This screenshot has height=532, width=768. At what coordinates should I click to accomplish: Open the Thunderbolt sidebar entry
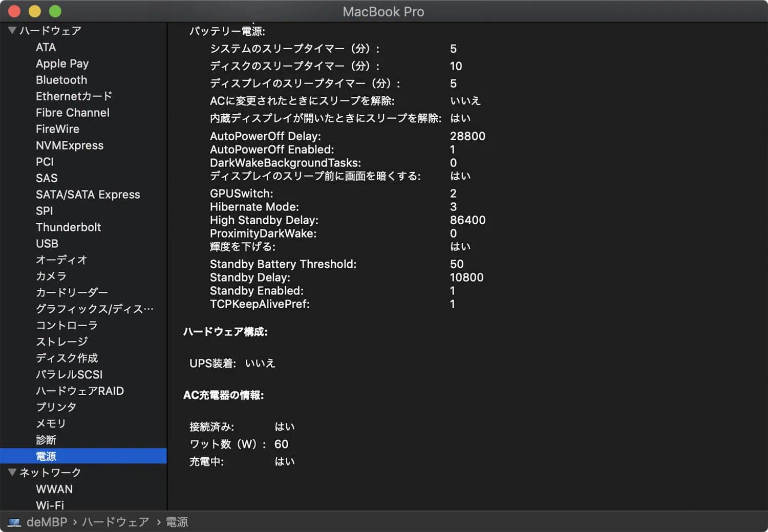point(69,227)
